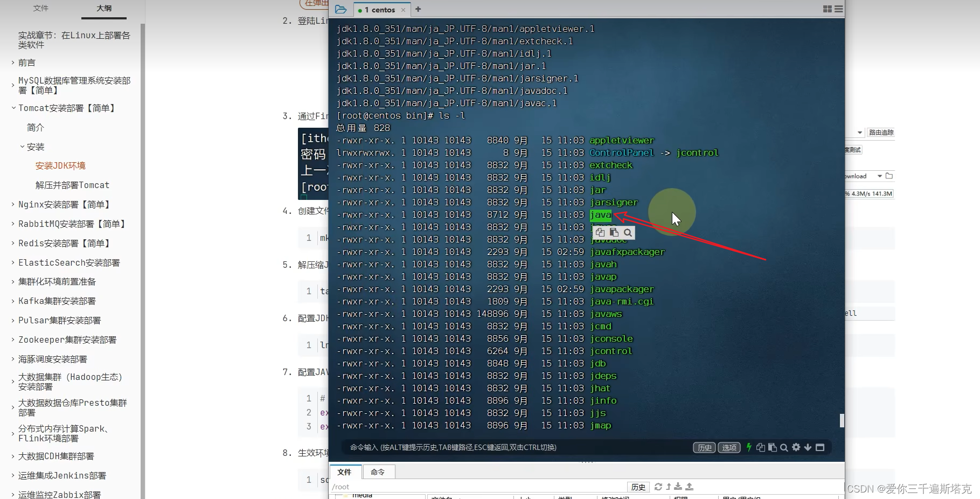Open 安装JDK环境 outline item

60,165
